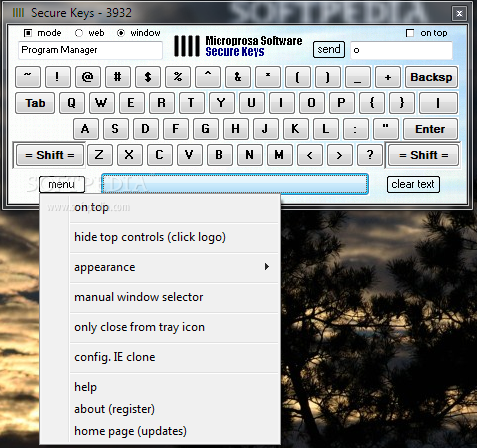
Task: Click the exclamation mark key
Action: [x=58, y=77]
